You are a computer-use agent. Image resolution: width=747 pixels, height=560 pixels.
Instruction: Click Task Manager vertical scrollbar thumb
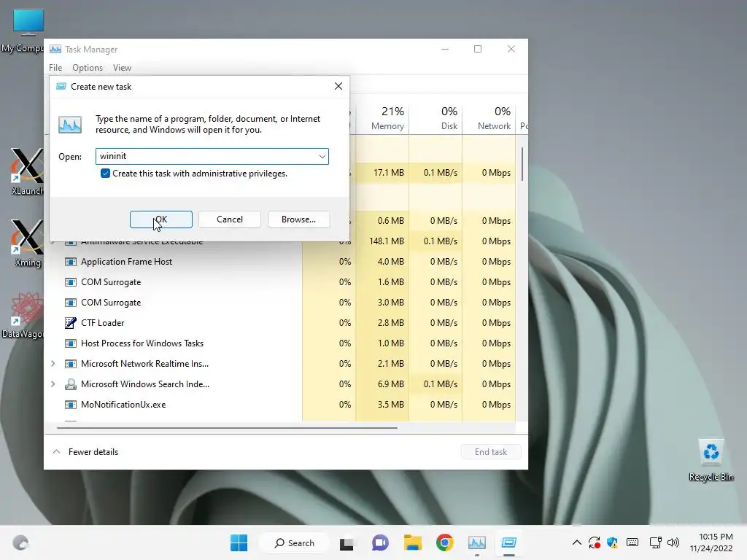(522, 164)
